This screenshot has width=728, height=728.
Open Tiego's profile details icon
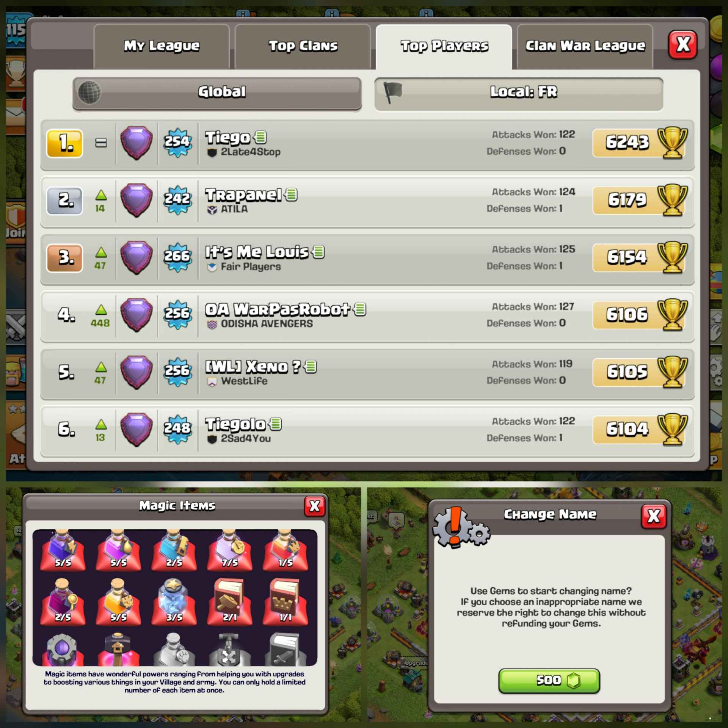click(260, 137)
